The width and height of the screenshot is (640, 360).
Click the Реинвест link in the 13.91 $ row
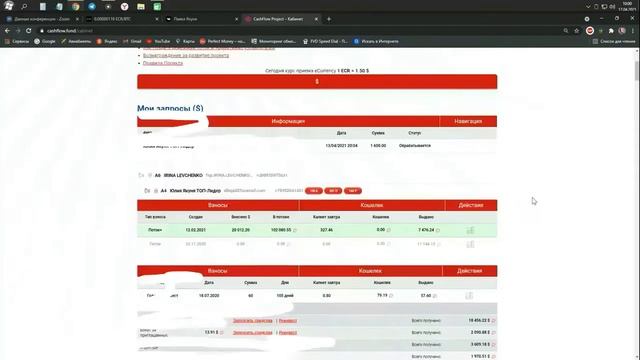click(288, 333)
